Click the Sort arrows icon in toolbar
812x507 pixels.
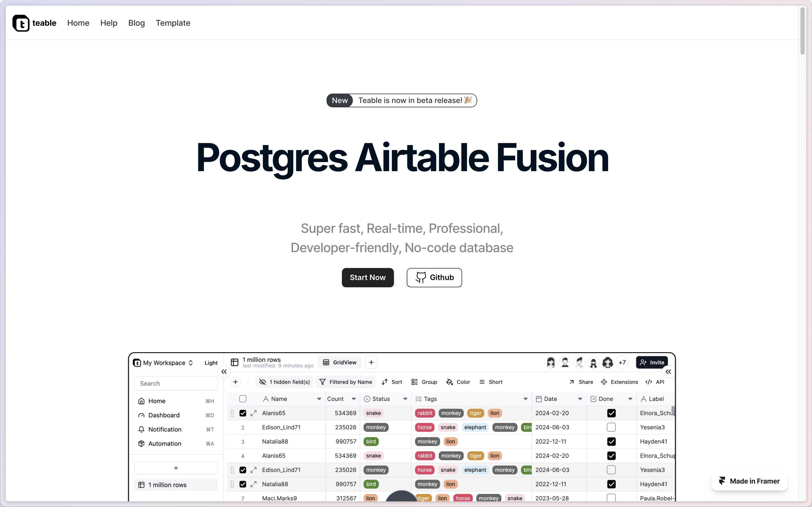click(x=385, y=382)
